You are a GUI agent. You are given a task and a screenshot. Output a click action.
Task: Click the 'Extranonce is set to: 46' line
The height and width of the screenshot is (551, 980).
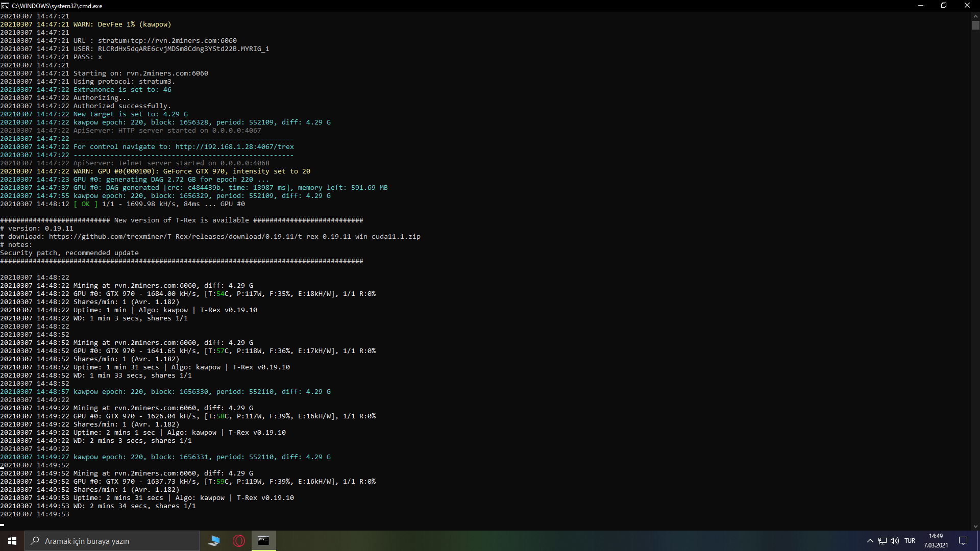tap(86, 90)
